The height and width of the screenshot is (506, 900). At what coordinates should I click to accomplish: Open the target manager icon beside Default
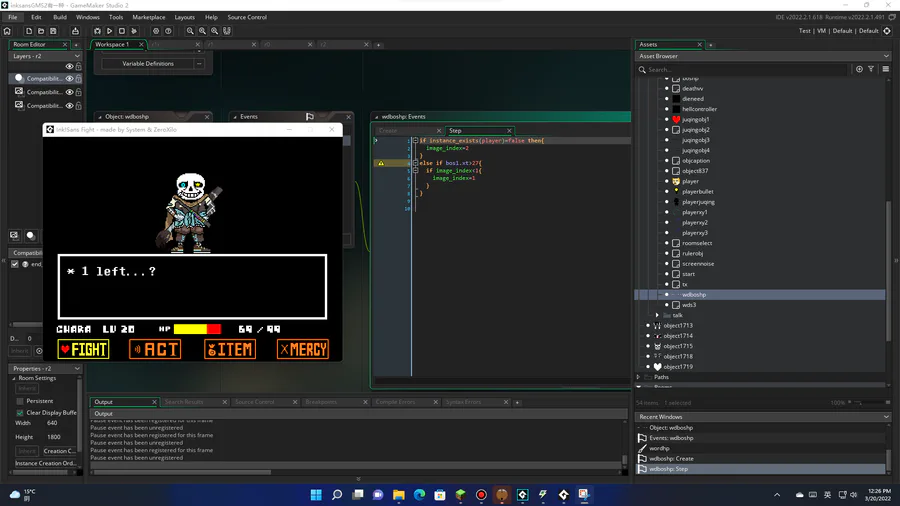click(887, 31)
